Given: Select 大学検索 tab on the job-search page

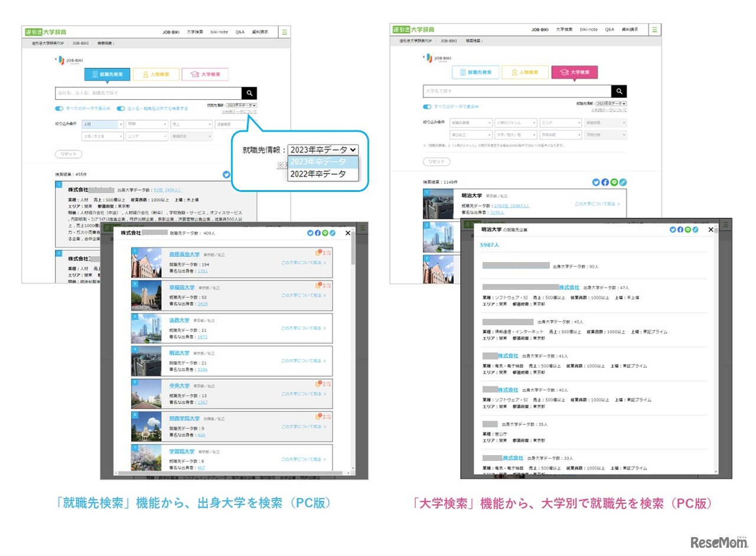Looking at the screenshot, I should [x=205, y=74].
